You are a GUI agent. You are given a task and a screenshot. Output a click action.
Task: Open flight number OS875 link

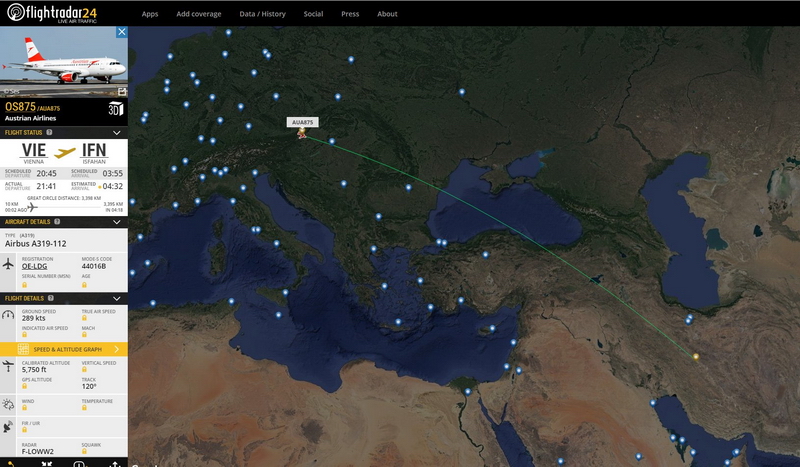point(20,107)
